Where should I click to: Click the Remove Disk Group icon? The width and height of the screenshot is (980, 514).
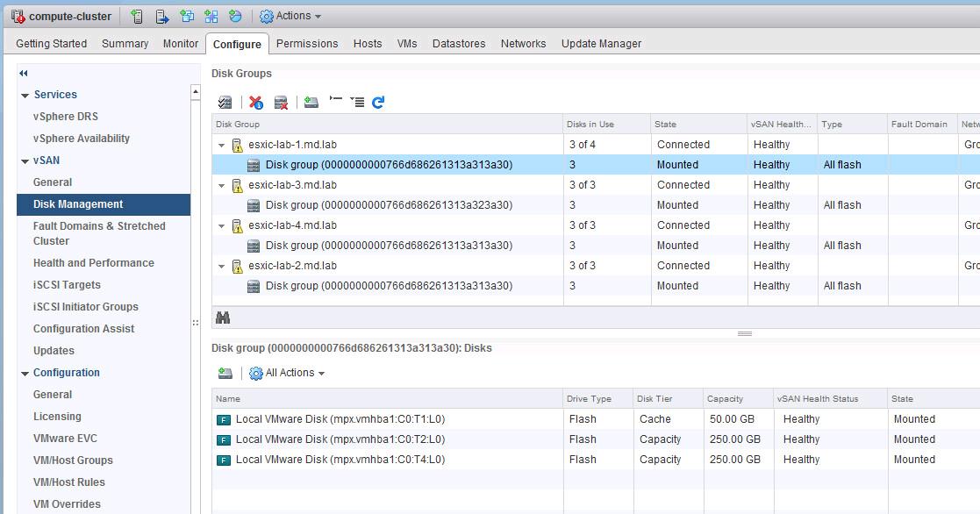[282, 103]
